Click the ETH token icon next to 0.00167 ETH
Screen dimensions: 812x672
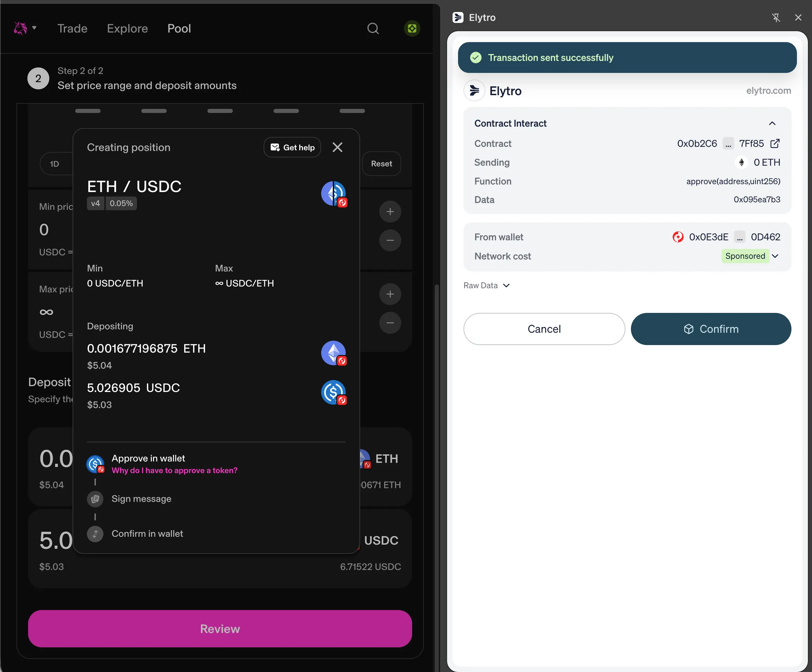[333, 353]
